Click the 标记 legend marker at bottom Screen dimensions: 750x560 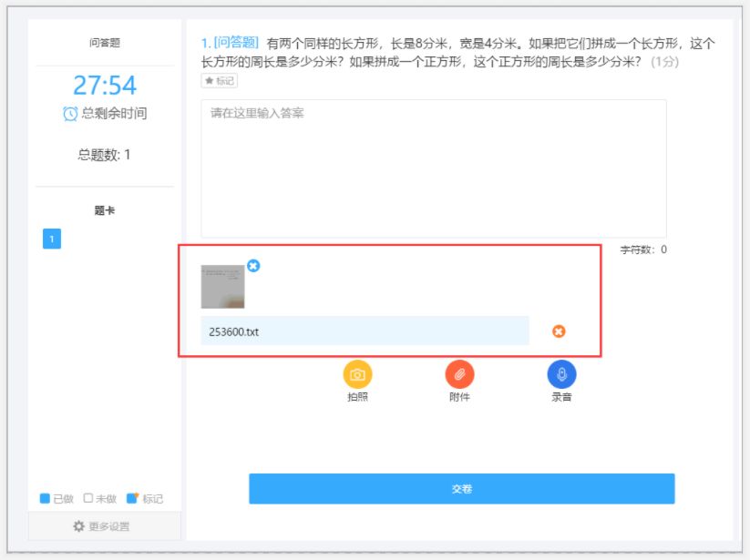click(x=132, y=498)
